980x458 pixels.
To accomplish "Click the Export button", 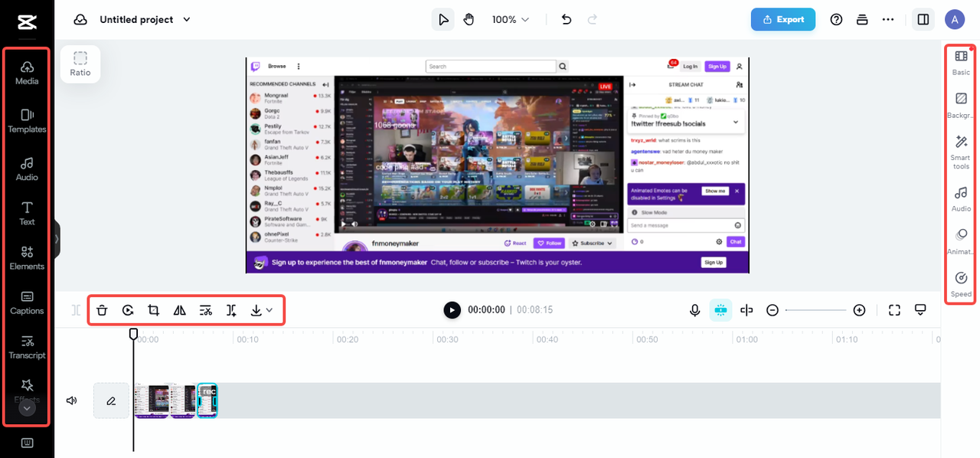I will pyautogui.click(x=783, y=19).
